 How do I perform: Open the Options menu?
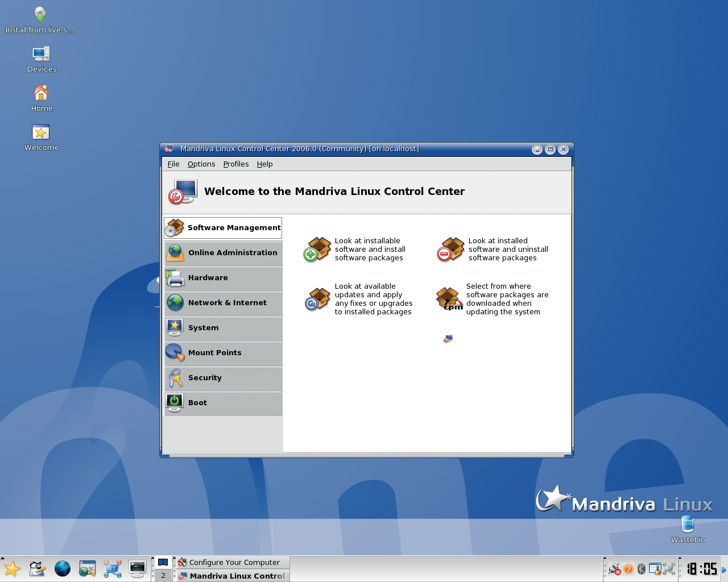click(x=201, y=164)
